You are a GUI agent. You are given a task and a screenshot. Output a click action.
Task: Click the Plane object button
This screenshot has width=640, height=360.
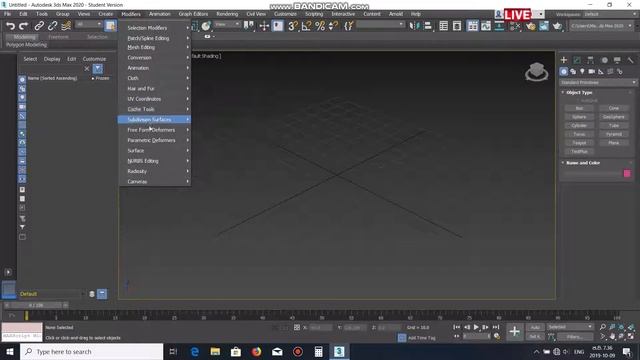613,143
